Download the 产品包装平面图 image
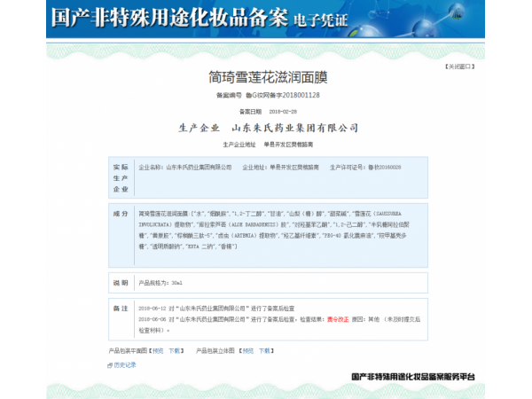532x399 pixels. tap(174, 351)
